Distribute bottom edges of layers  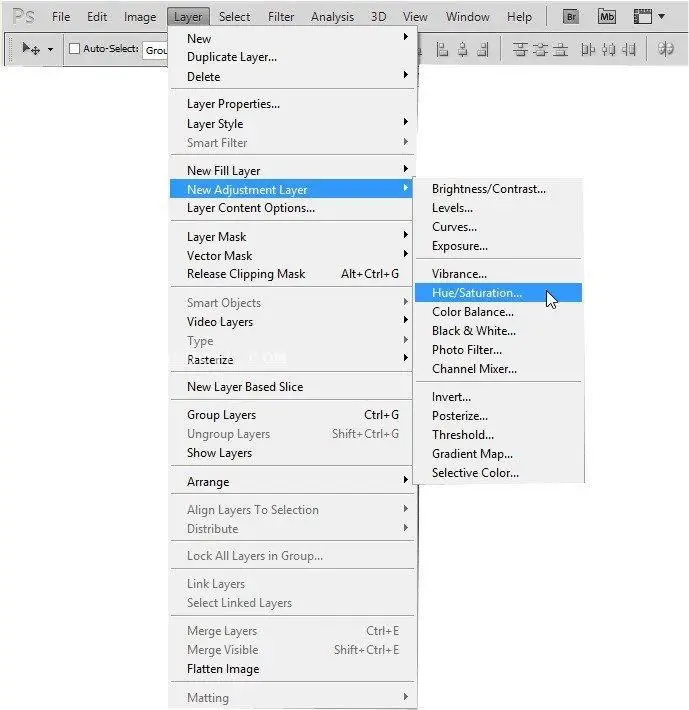[560, 49]
